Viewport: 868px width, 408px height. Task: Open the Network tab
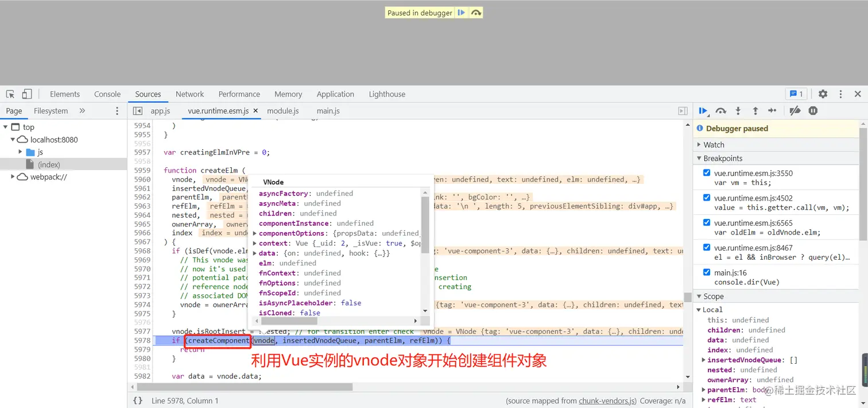(x=190, y=94)
